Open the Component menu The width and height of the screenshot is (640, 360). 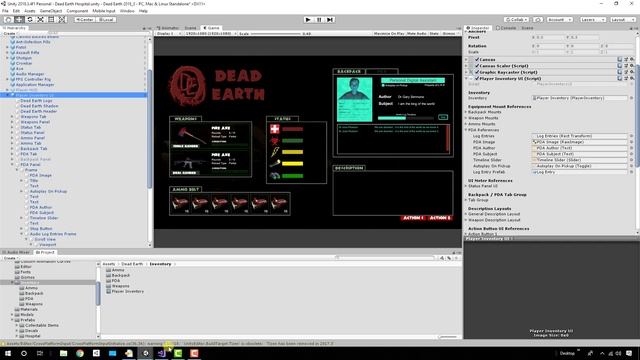[x=77, y=11]
